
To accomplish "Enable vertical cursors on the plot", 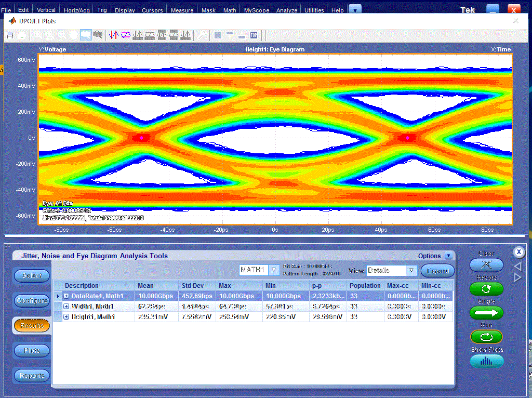I will coord(113,35).
